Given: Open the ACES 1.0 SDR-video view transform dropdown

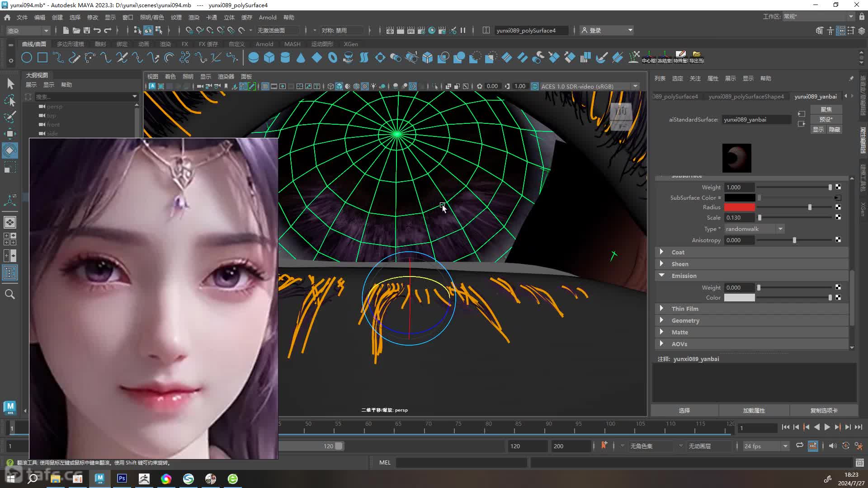Looking at the screenshot, I should (x=590, y=86).
